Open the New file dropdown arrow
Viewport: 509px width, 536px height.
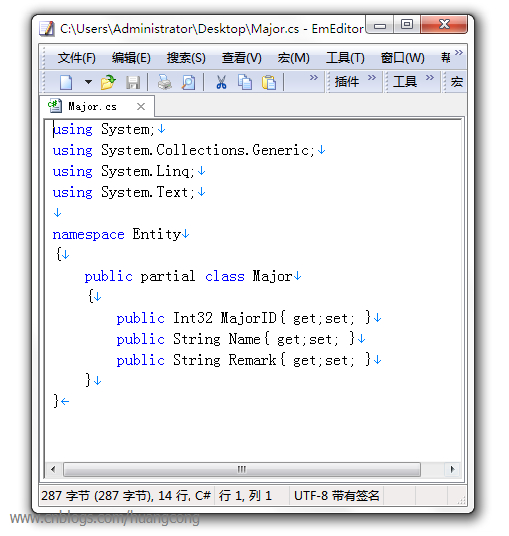click(88, 82)
